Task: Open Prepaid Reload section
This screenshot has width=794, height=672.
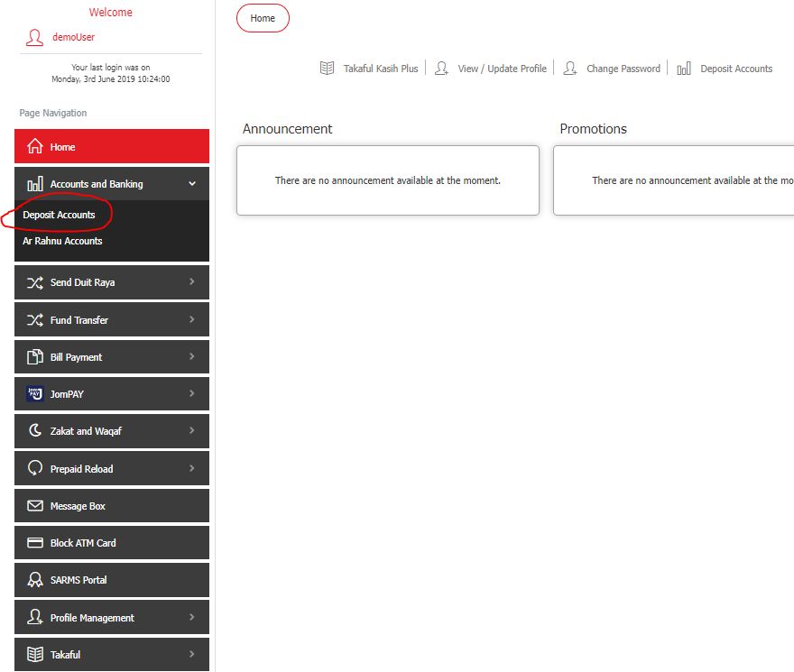Action: click(111, 468)
